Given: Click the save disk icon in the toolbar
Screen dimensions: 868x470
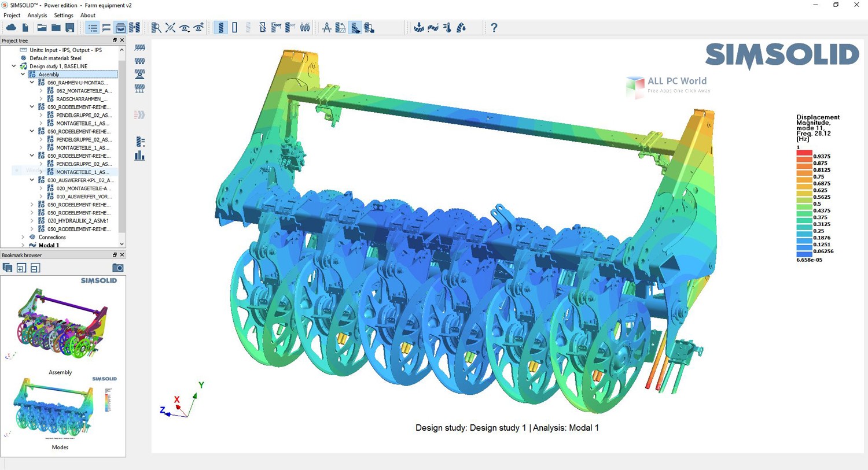Looking at the screenshot, I should tap(69, 27).
